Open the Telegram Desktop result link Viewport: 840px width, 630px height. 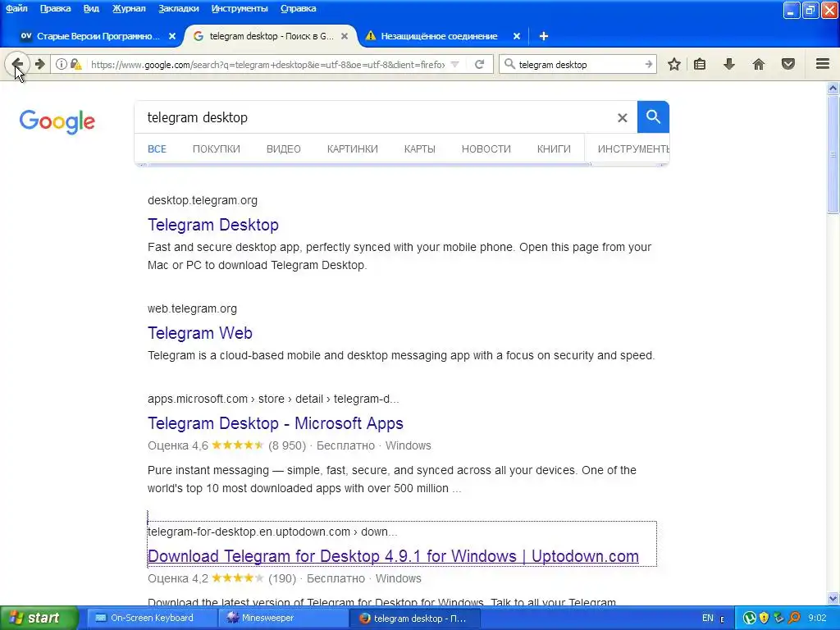[213, 225]
